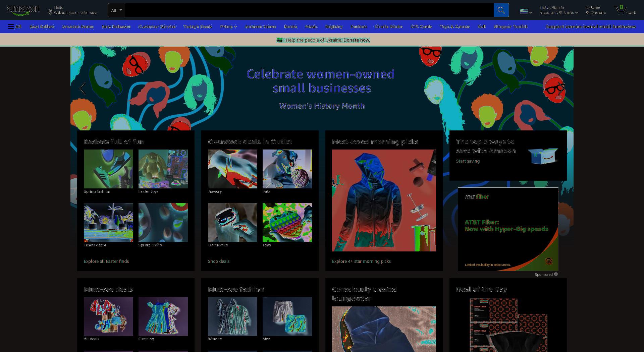The height and width of the screenshot is (352, 644).
Task: Open the Women fashion thumbnail
Action: (232, 316)
